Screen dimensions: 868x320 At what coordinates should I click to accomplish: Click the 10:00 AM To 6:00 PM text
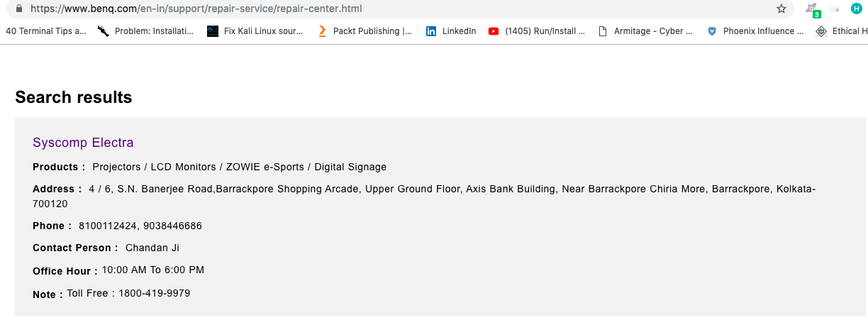(x=153, y=270)
